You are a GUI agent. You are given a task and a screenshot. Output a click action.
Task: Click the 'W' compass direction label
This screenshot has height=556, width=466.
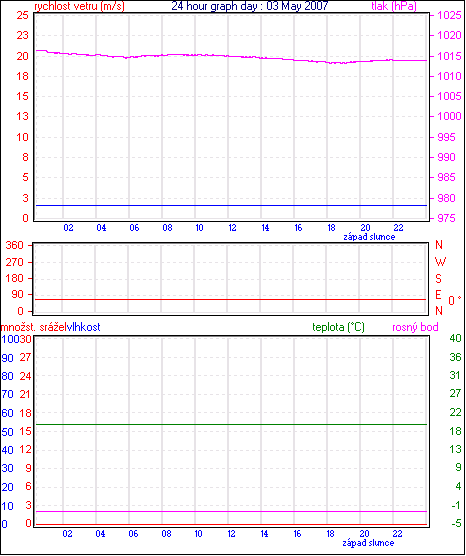click(440, 262)
